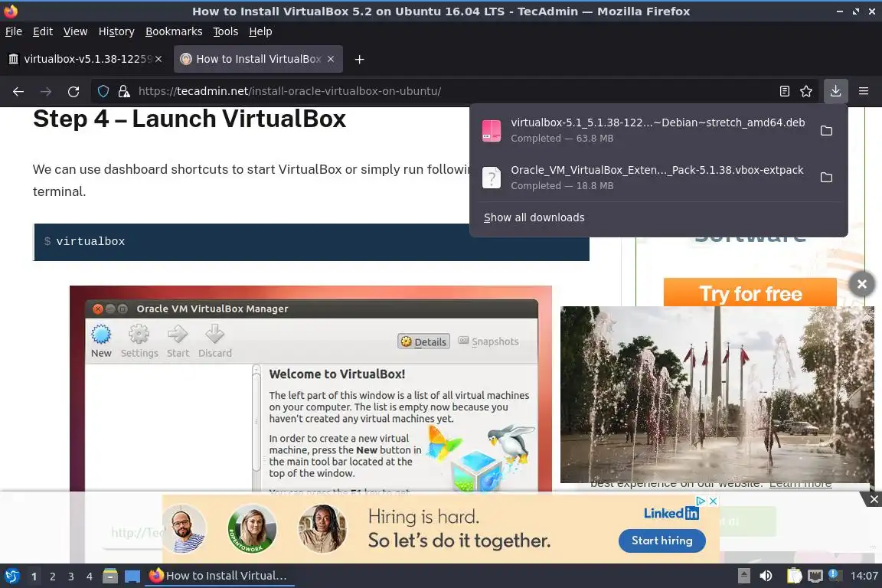The height and width of the screenshot is (588, 882).
Task: Open the Firefox hamburger application menu
Action: point(864,91)
